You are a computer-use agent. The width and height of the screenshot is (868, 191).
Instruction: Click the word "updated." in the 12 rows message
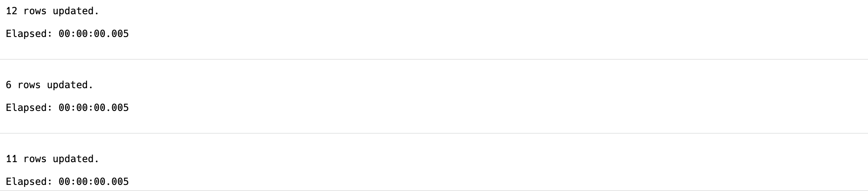[x=76, y=11]
